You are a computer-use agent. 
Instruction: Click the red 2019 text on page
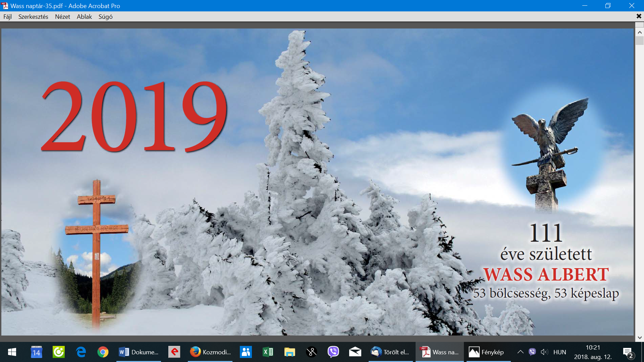click(x=134, y=116)
